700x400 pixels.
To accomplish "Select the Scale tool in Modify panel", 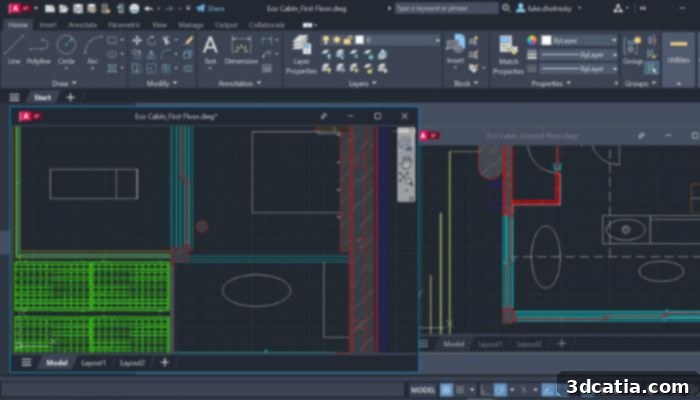I will 152,68.
